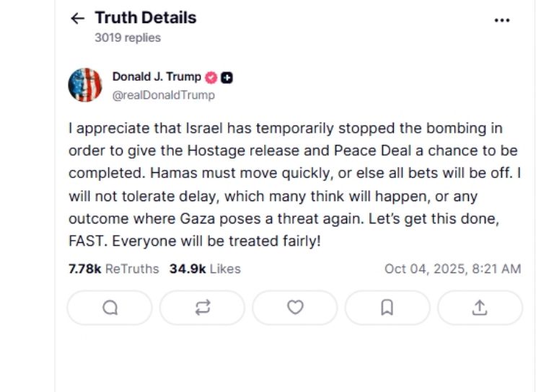Click the word FAST in the post
Viewport: 554px width, 392px height.
[x=85, y=241]
